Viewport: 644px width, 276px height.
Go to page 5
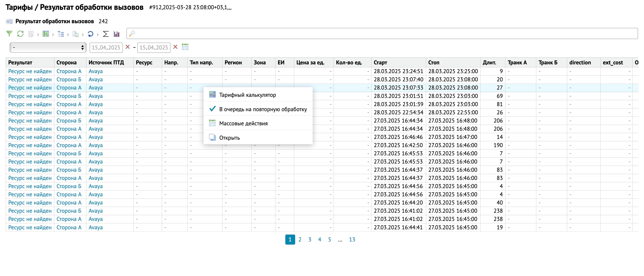pos(329,239)
